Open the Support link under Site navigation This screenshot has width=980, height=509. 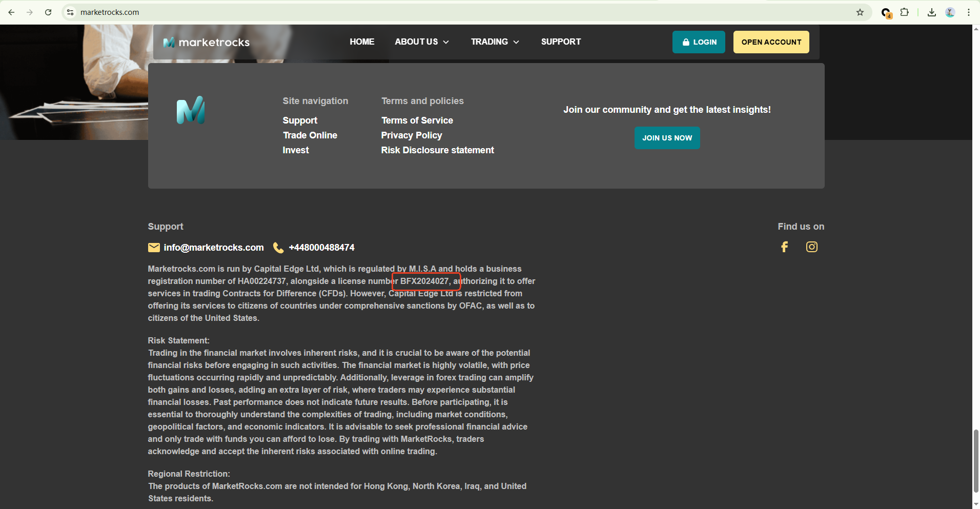(x=300, y=120)
